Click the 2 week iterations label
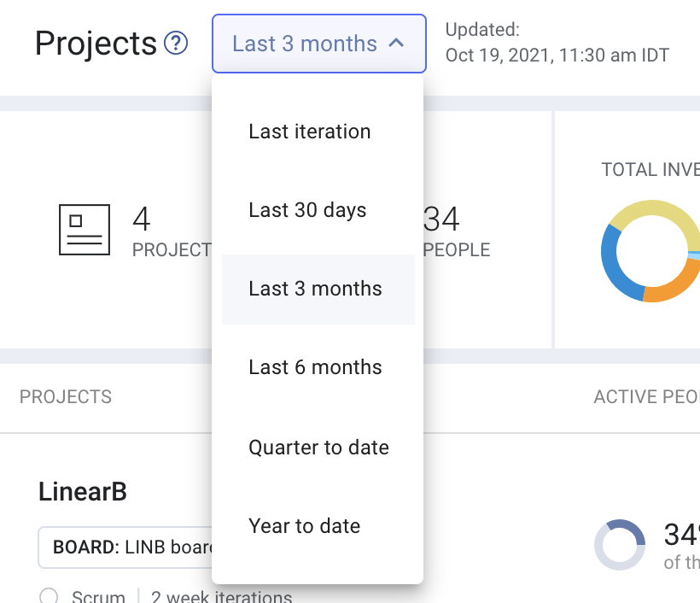700x603 pixels. pos(221,597)
